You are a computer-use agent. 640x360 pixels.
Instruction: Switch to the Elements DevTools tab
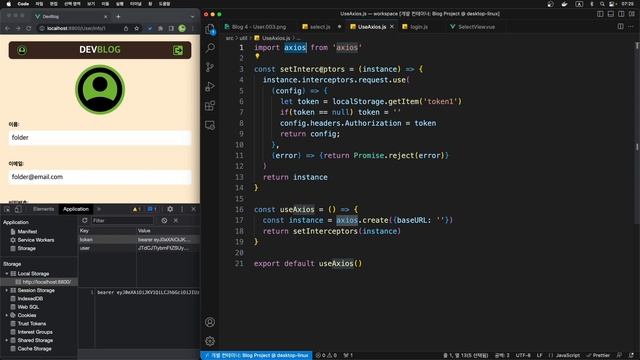44,209
